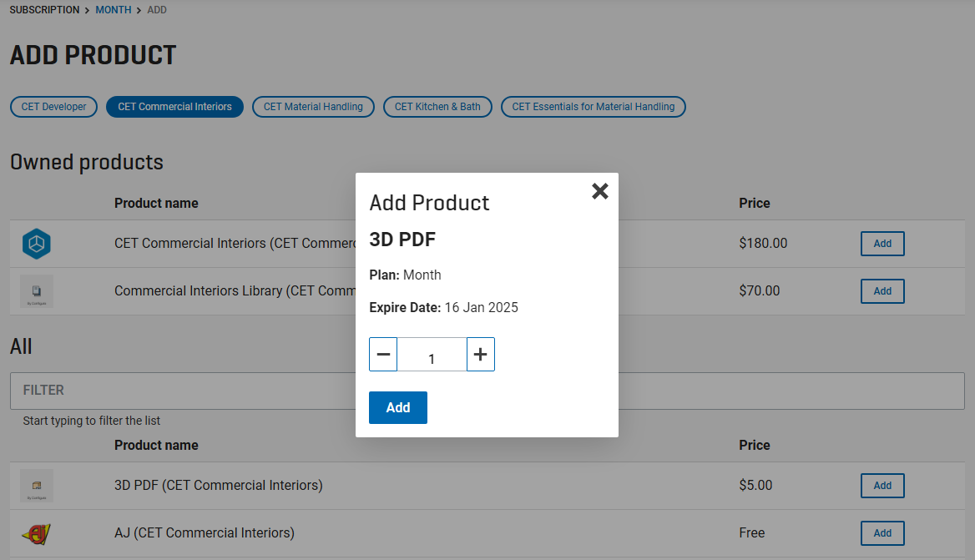Image resolution: width=975 pixels, height=560 pixels.
Task: Click the $180.00 price value
Action: pyautogui.click(x=763, y=244)
